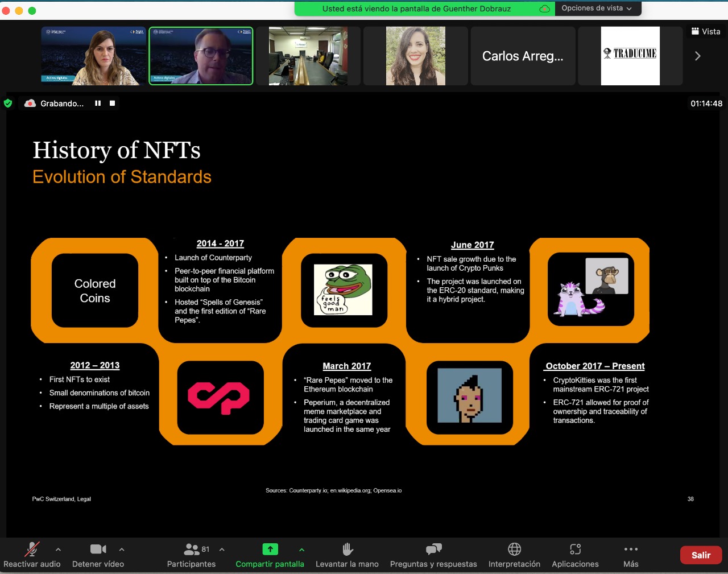This screenshot has width=728, height=574.
Task: Pause the recording
Action: click(98, 104)
